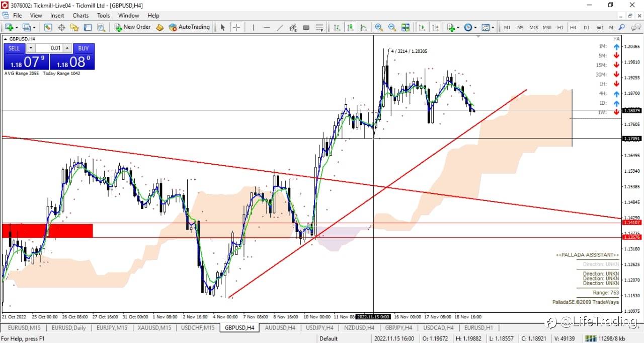Image resolution: width=644 pixels, height=343 pixels.
Task: Switch to the EURUSD,Daily chart tab
Action: (x=68, y=327)
